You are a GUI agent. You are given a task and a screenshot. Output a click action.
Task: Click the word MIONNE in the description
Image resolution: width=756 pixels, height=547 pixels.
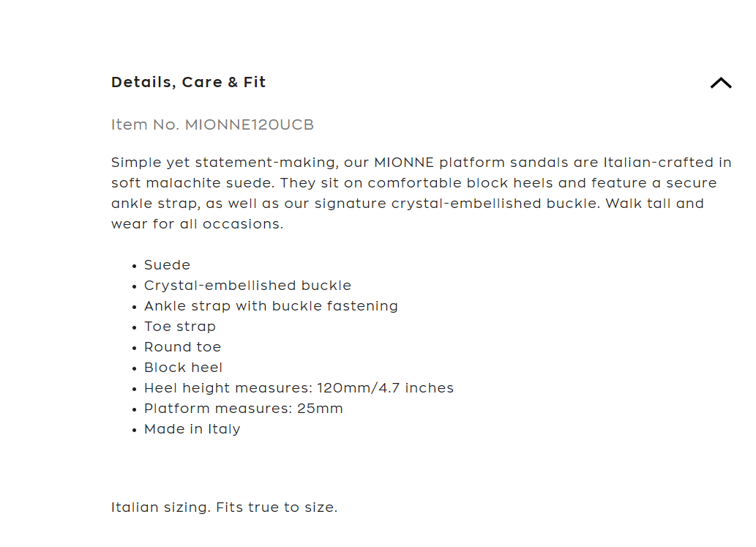pos(404,163)
